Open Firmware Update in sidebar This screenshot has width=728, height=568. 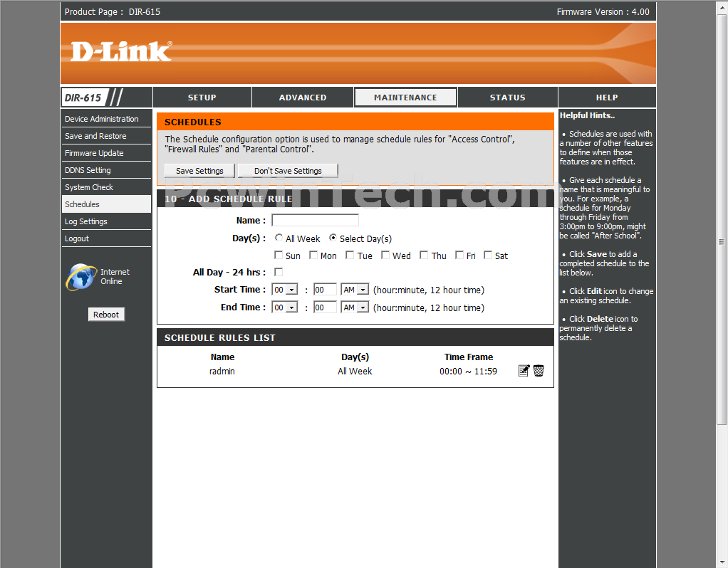[106, 153]
